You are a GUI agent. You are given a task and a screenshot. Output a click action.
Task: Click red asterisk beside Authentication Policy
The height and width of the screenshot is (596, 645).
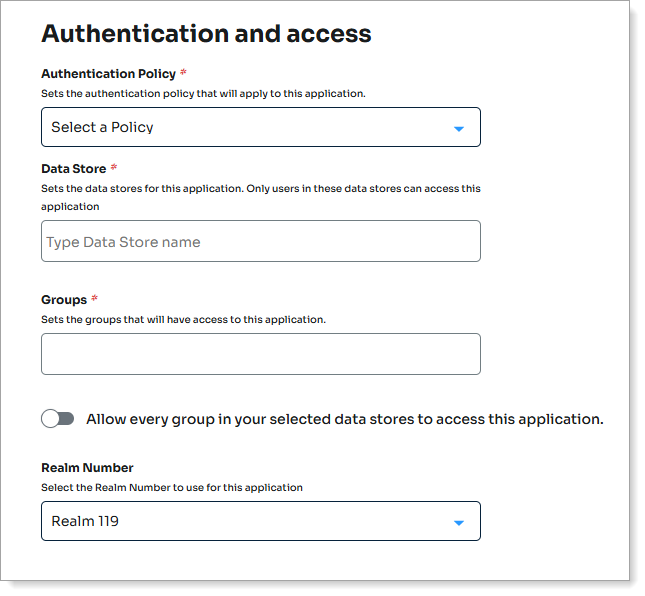coord(183,74)
